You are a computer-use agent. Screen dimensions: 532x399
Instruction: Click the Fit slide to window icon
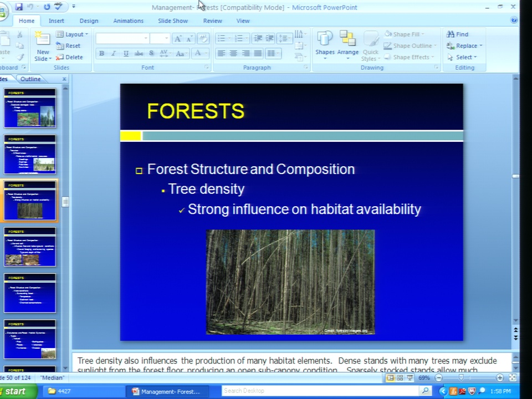[513, 377]
